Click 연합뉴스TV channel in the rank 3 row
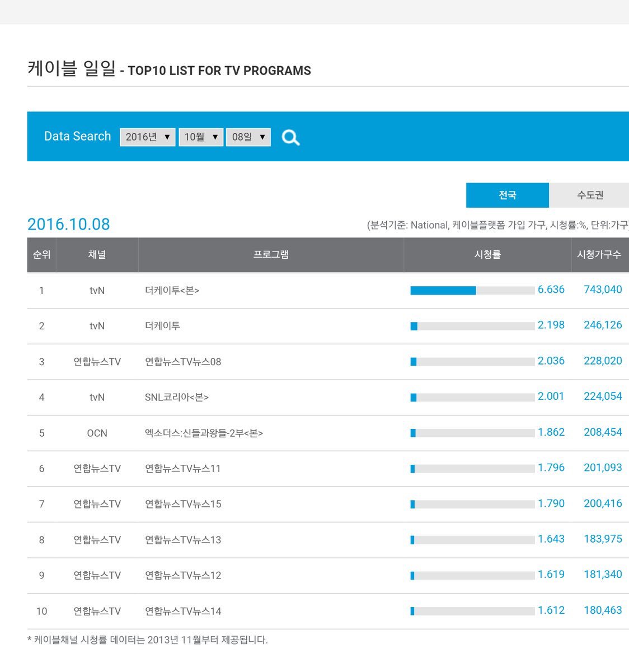629x672 pixels. pos(97,362)
